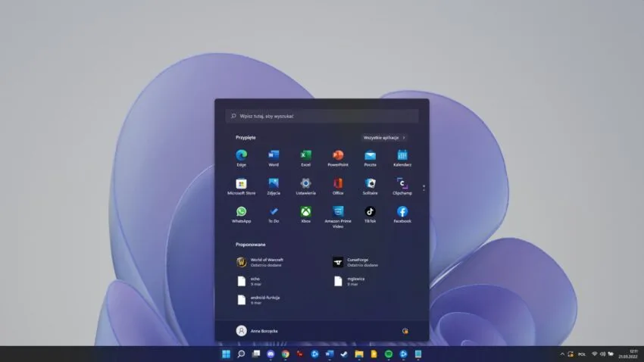Open Discord from the taskbar
This screenshot has height=362, width=644.
(270, 354)
